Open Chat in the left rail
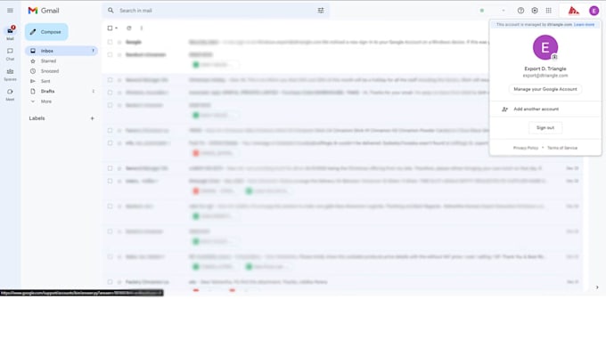The height and width of the screenshot is (364, 606). coord(10,54)
